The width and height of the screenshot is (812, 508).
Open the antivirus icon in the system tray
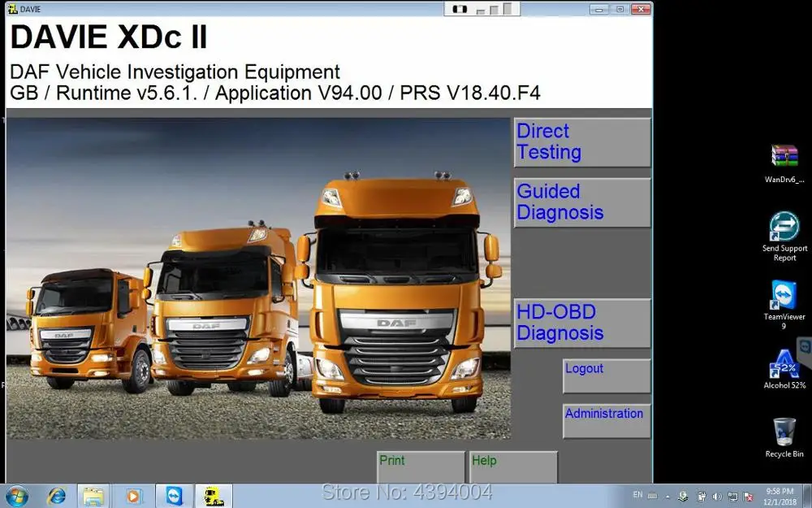point(683,496)
